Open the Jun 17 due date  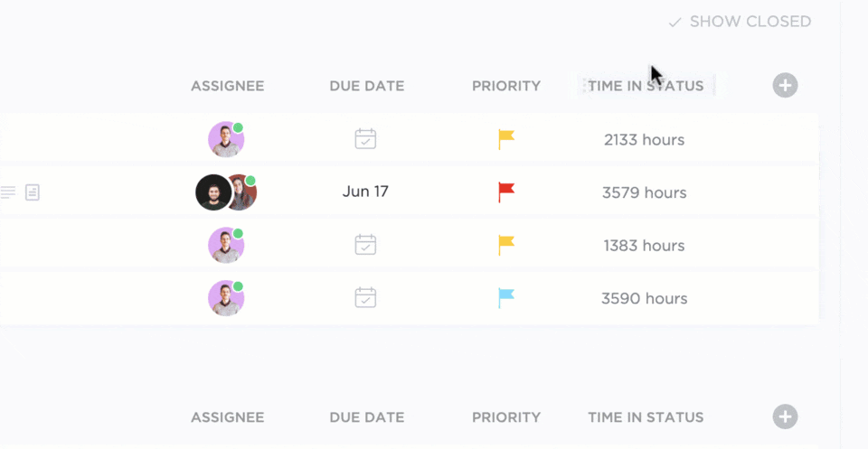tap(365, 192)
